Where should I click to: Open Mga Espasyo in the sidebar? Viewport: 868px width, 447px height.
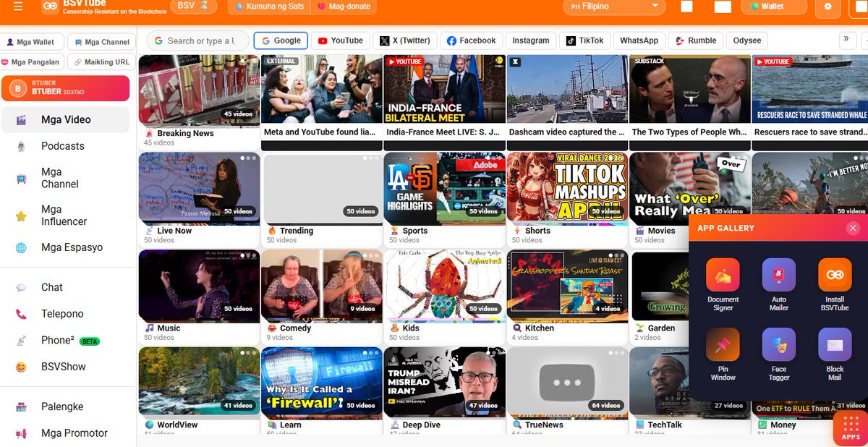65,247
